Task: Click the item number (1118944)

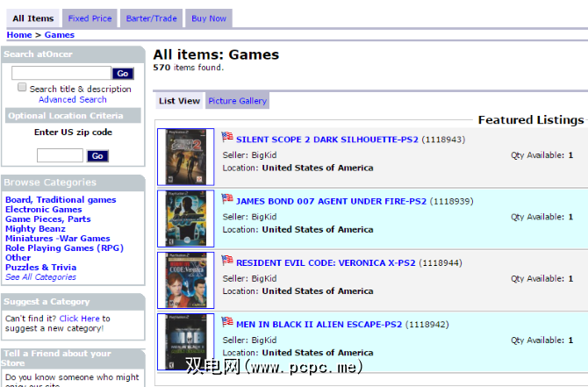Action: (x=441, y=263)
